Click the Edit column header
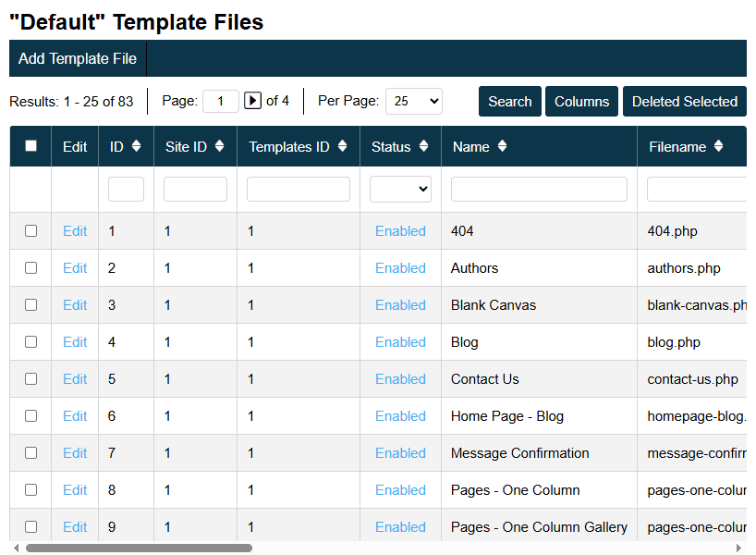This screenshot has width=756, height=555. 75,147
